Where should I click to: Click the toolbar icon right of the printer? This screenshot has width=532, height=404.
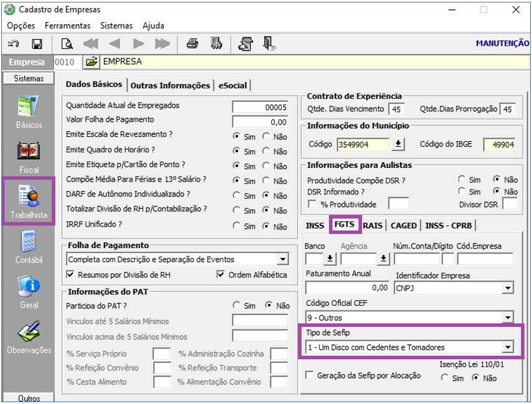(x=216, y=44)
